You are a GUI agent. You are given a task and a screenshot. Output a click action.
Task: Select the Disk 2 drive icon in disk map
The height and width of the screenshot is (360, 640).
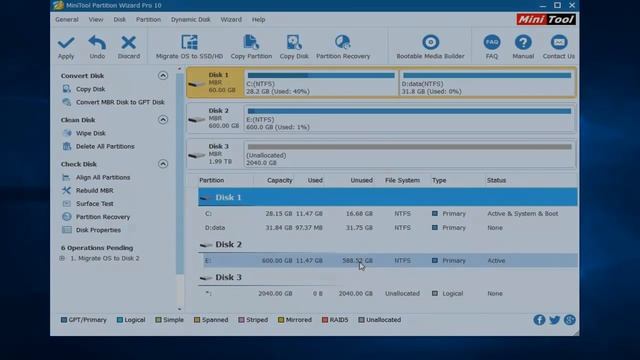point(196,119)
